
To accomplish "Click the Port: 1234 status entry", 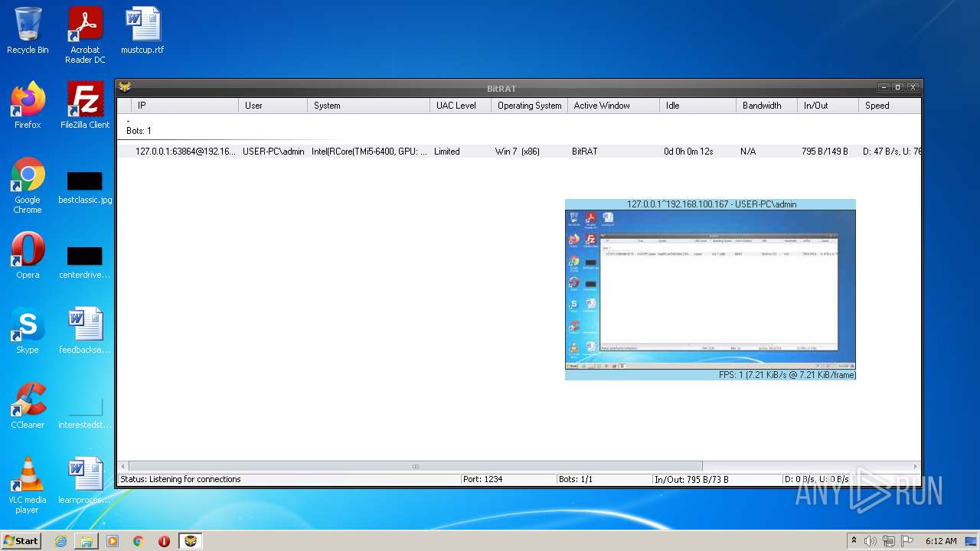I will click(482, 479).
